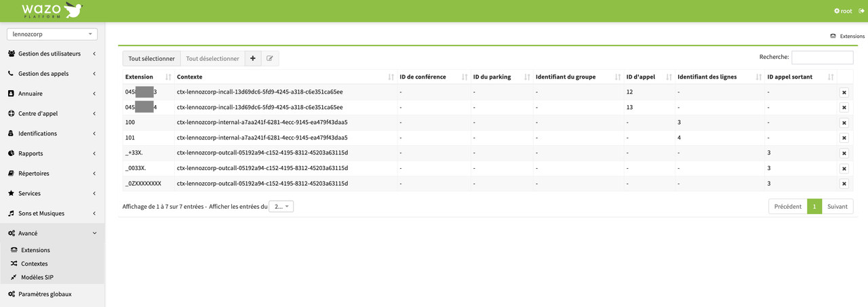Delete the _+33X. extension row
This screenshot has height=307, width=868.
(844, 153)
